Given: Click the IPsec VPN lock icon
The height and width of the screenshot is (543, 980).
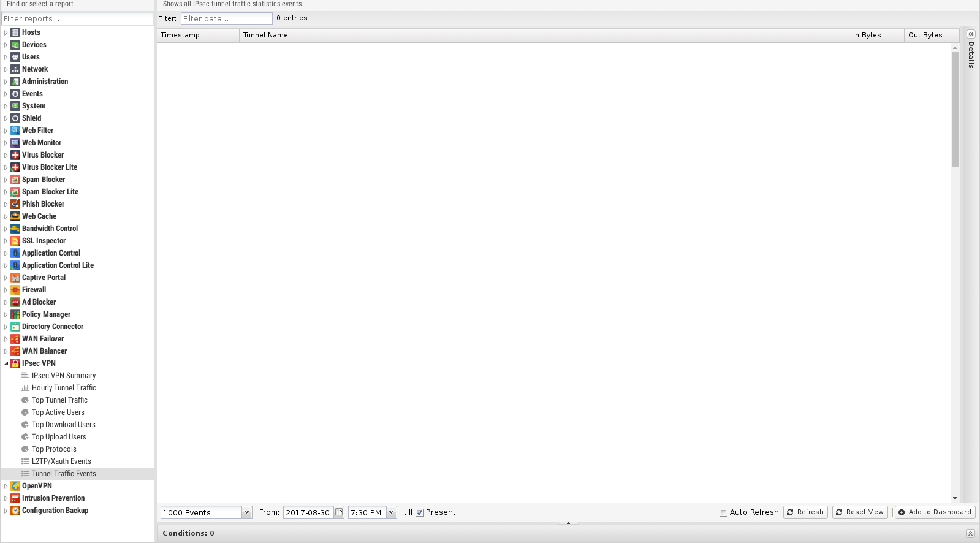Looking at the screenshot, I should click(15, 363).
